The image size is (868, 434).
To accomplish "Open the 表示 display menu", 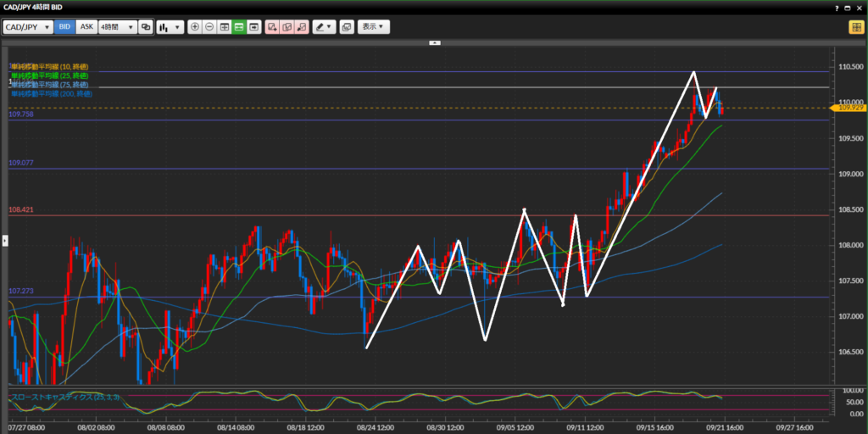I will [374, 27].
